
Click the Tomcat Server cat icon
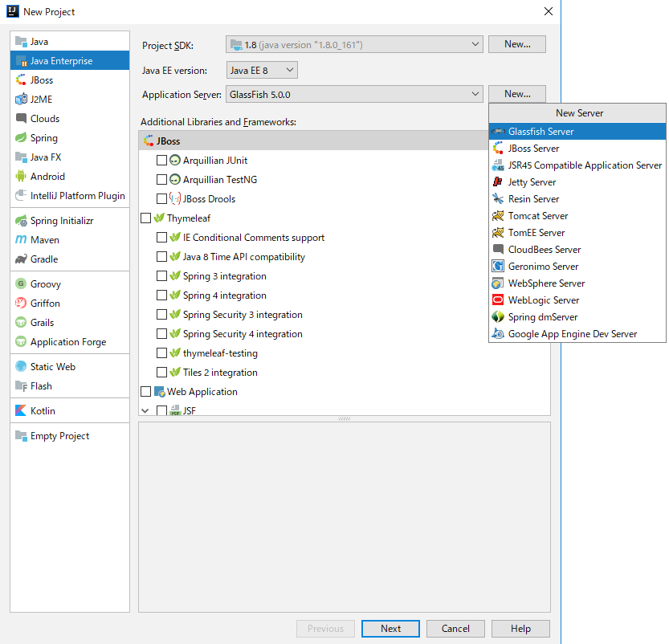[498, 216]
